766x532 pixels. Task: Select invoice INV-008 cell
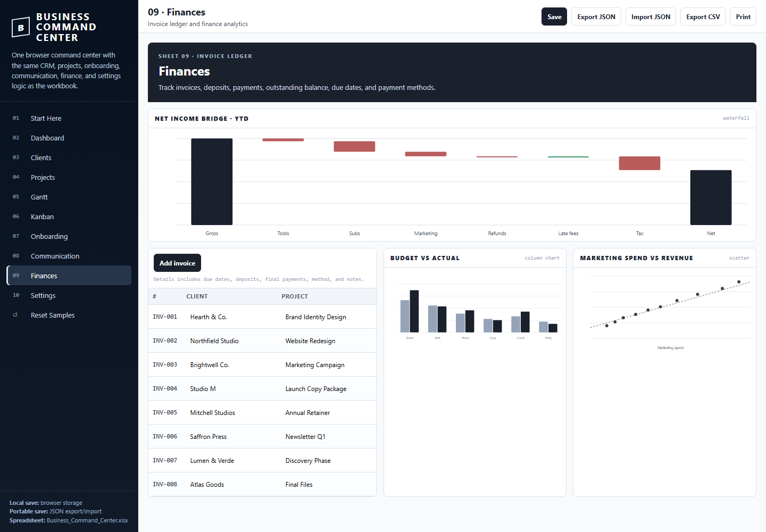point(165,484)
